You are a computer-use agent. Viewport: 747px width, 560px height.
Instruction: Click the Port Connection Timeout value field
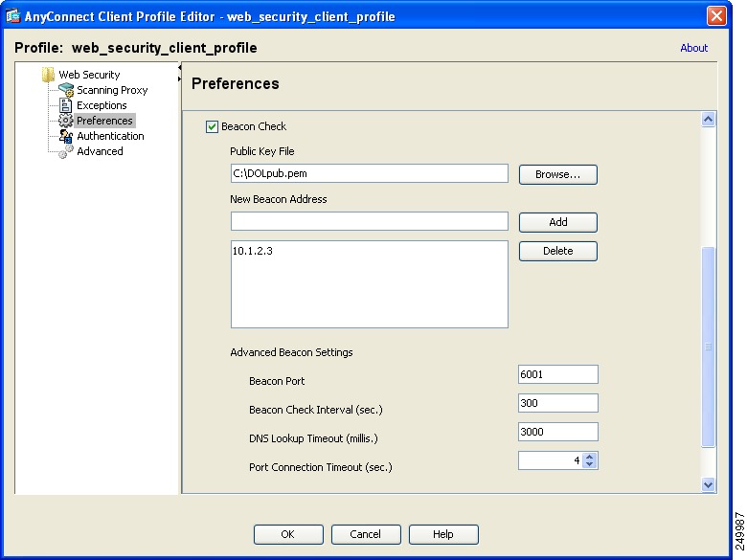tap(551, 460)
